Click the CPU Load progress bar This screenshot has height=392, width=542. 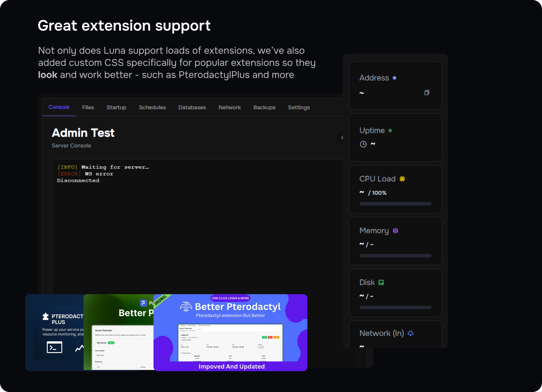pyautogui.click(x=395, y=204)
